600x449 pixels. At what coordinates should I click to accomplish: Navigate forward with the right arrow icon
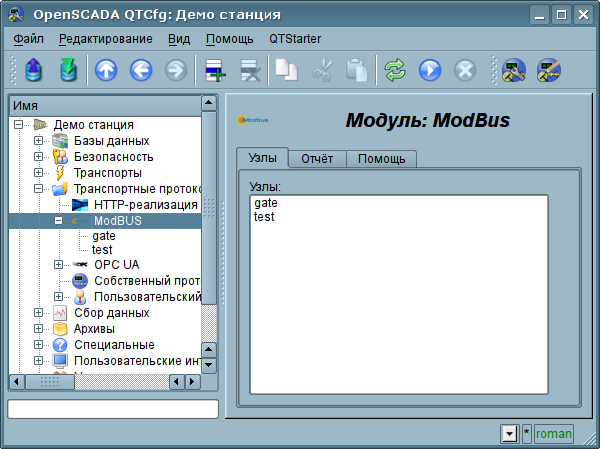[x=176, y=70]
